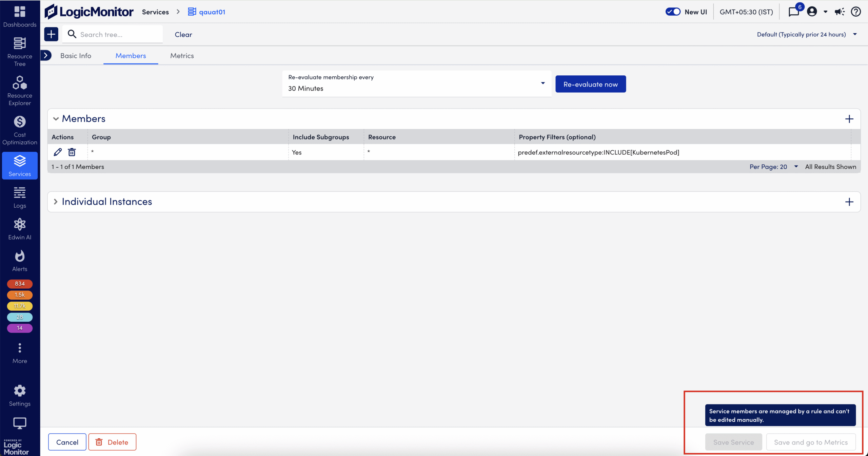Click the help question mark icon
The height and width of the screenshot is (456, 868).
coord(856,12)
